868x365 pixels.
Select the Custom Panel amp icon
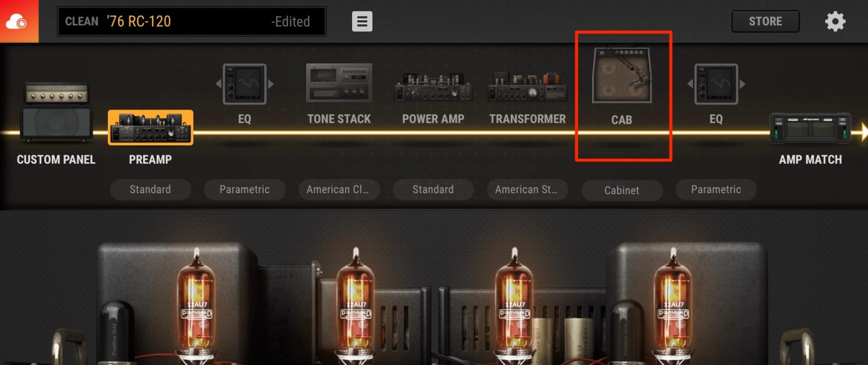(x=55, y=112)
